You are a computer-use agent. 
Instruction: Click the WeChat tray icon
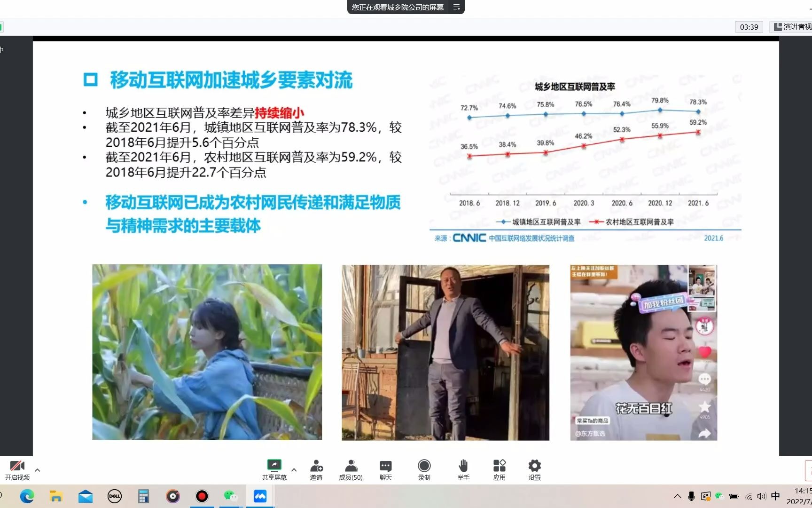click(719, 496)
